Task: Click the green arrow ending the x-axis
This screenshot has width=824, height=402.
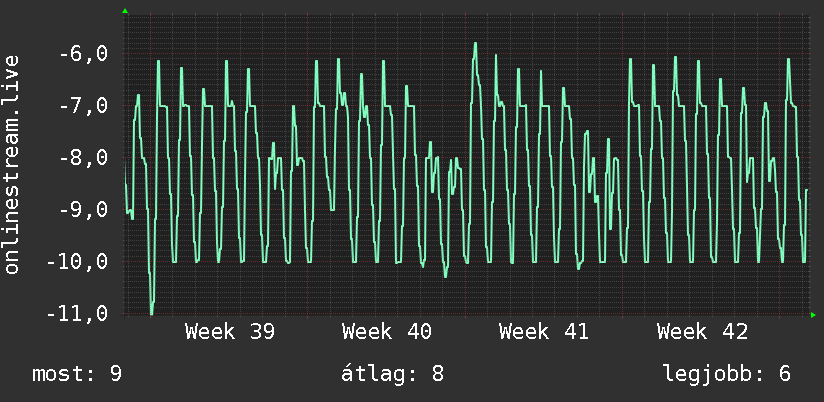Action: click(x=813, y=315)
